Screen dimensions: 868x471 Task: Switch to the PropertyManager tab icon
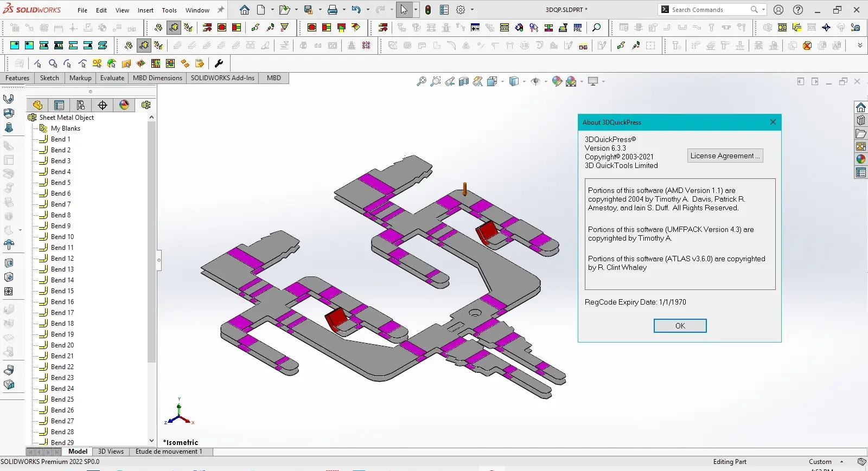click(x=59, y=105)
